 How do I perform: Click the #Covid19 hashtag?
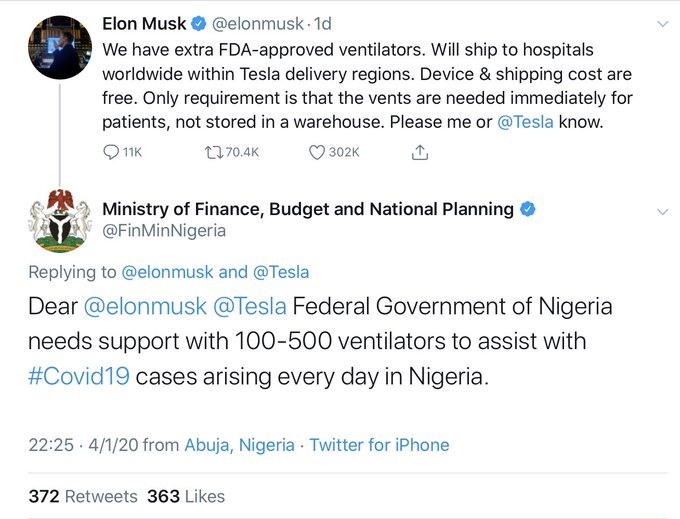coord(78,378)
